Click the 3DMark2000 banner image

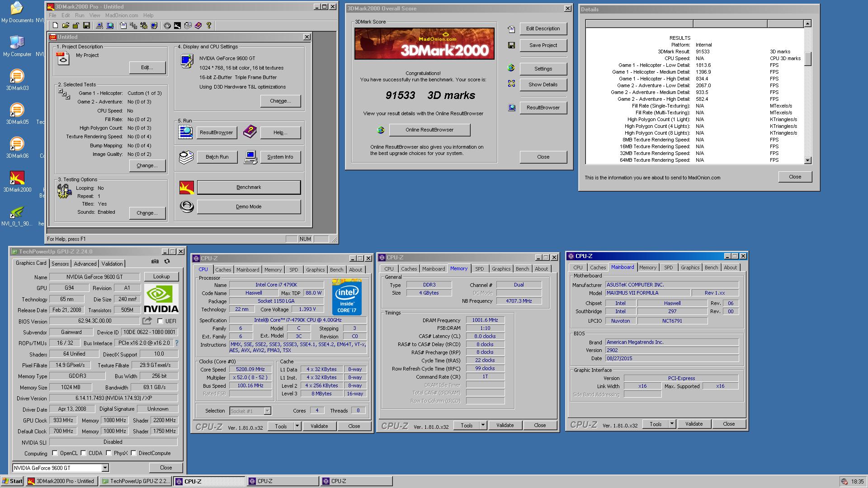tap(424, 44)
